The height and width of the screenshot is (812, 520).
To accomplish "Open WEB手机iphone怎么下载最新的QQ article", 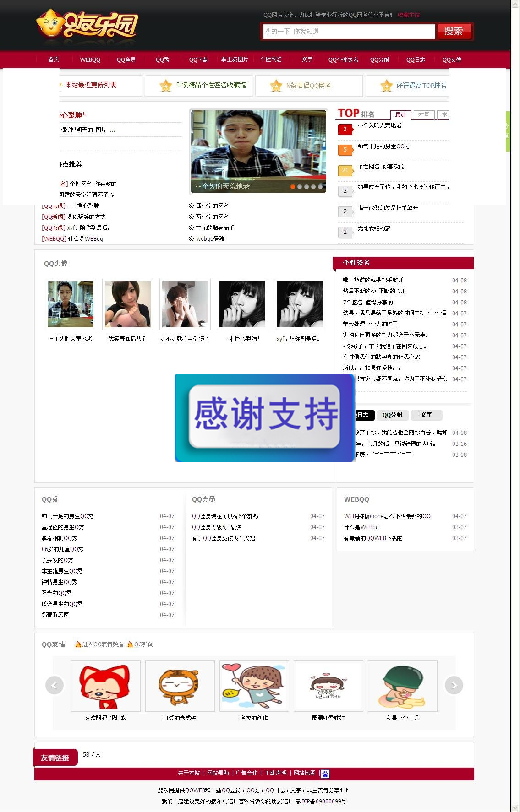I will pos(387,516).
